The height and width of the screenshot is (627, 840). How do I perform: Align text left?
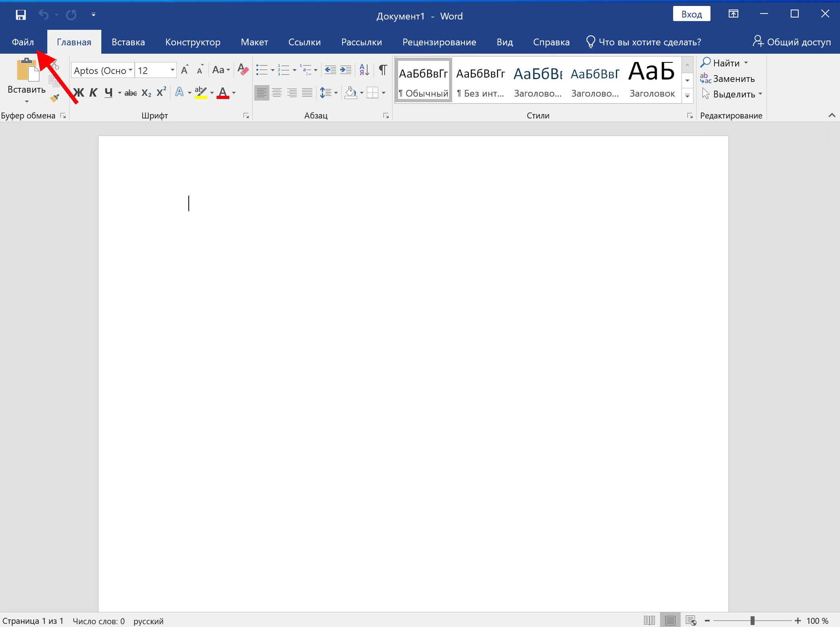pyautogui.click(x=261, y=93)
